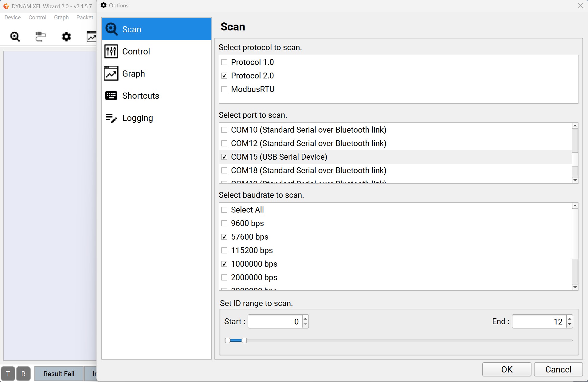Image resolution: width=588 pixels, height=382 pixels.
Task: Uncheck 1000000 bps baudrate
Action: pos(224,264)
